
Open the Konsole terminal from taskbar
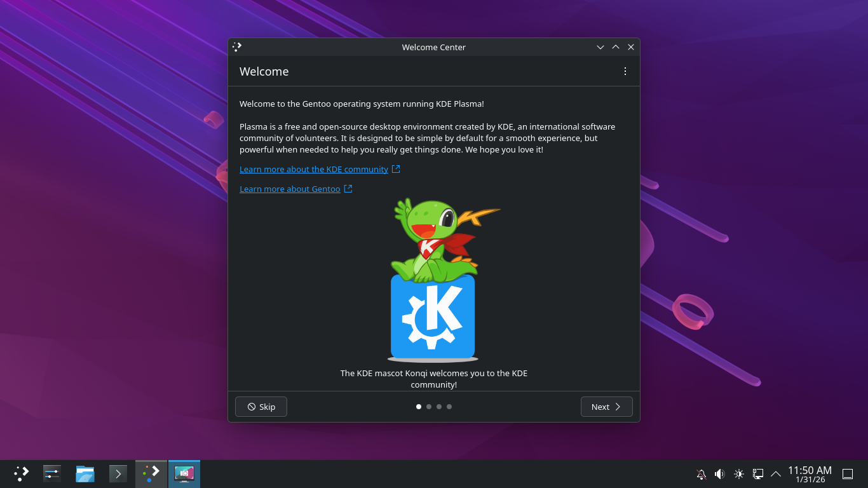point(118,473)
